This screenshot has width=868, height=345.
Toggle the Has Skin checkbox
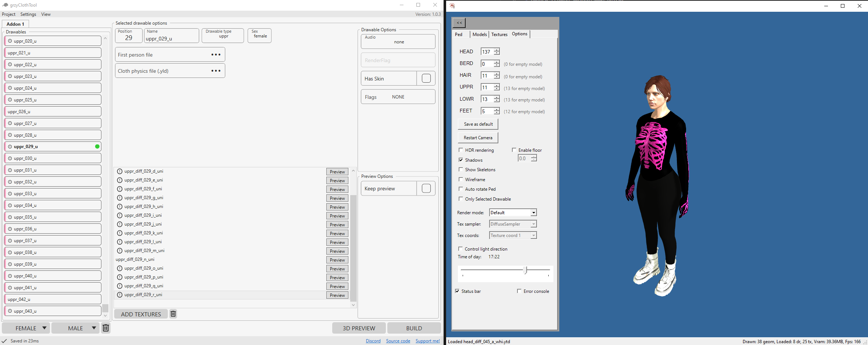(x=426, y=78)
